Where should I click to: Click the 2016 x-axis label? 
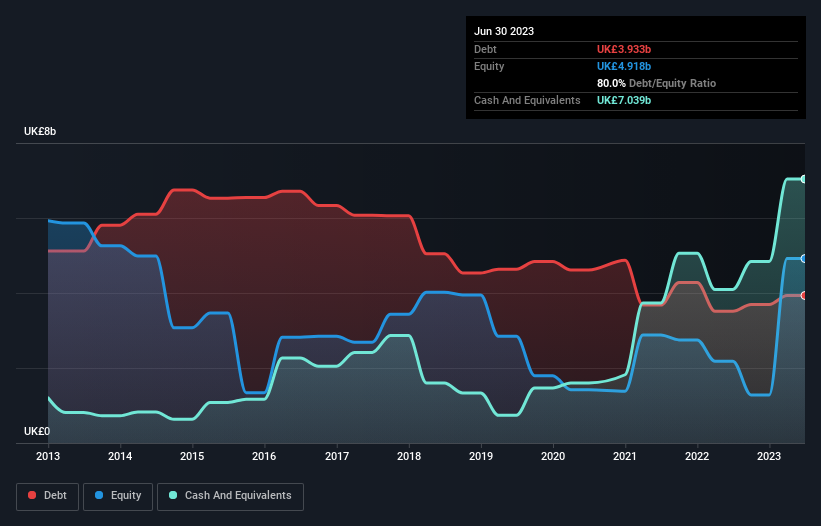[x=264, y=456]
